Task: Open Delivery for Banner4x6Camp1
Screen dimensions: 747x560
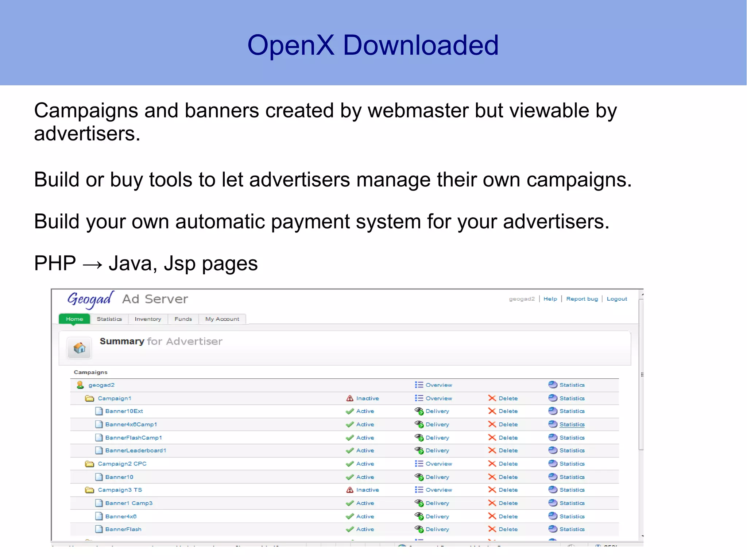Action: [437, 424]
